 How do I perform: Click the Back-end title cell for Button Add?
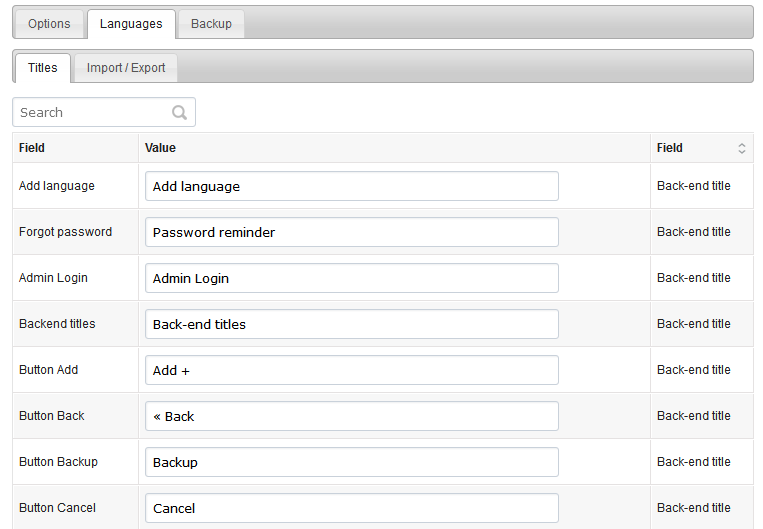pos(693,370)
